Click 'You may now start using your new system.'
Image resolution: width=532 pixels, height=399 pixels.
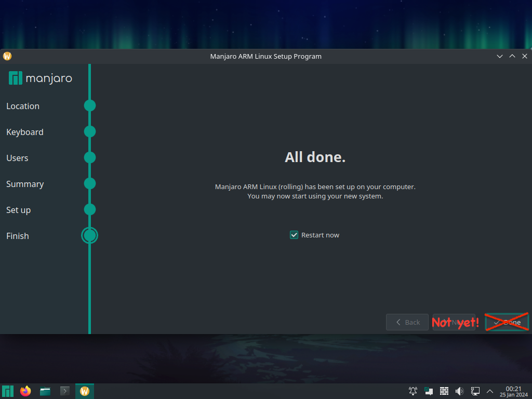[x=315, y=196]
